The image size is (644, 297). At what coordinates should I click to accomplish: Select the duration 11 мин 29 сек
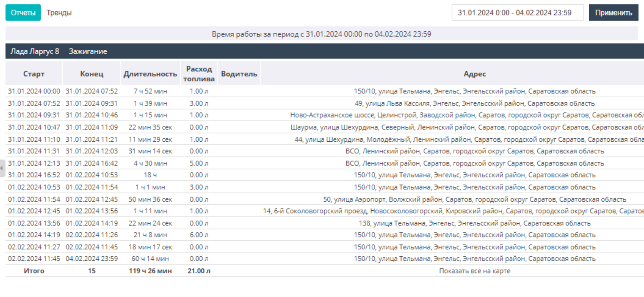coord(150,139)
